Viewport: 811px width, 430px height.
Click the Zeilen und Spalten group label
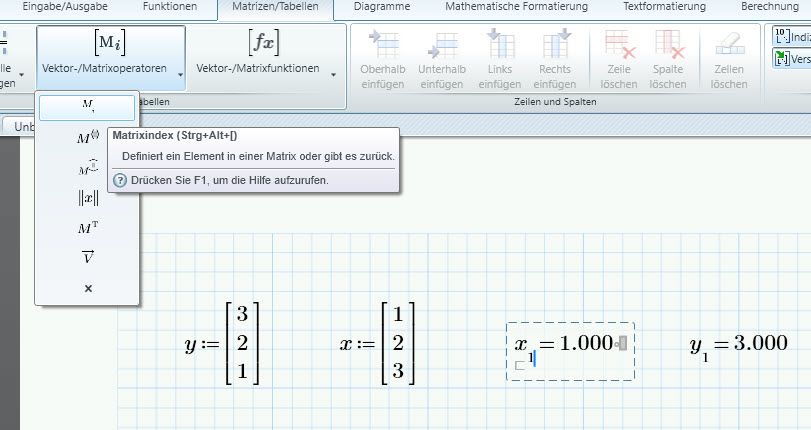(x=555, y=102)
